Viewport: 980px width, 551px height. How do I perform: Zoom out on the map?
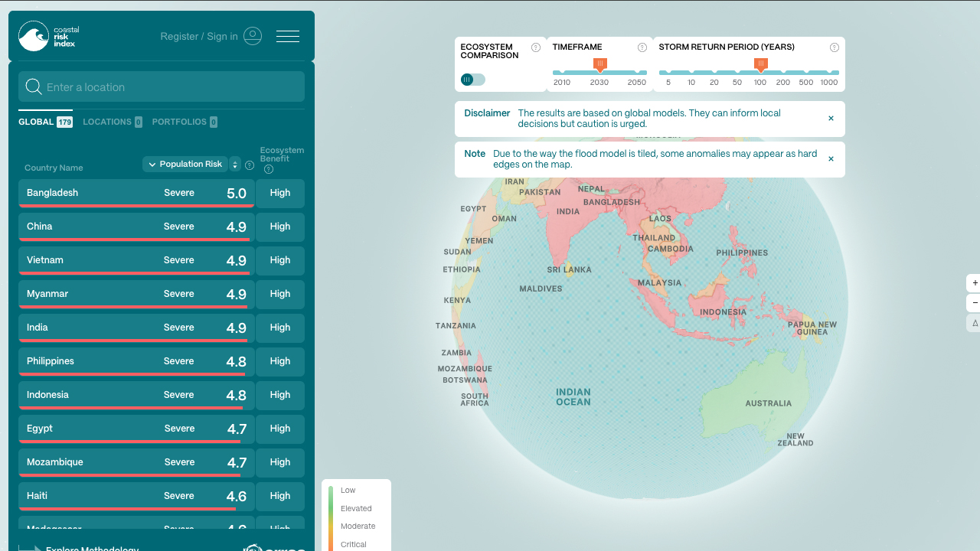pyautogui.click(x=974, y=303)
